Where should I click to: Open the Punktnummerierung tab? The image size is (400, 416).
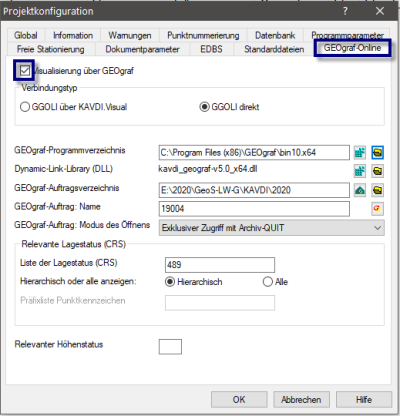(x=203, y=35)
